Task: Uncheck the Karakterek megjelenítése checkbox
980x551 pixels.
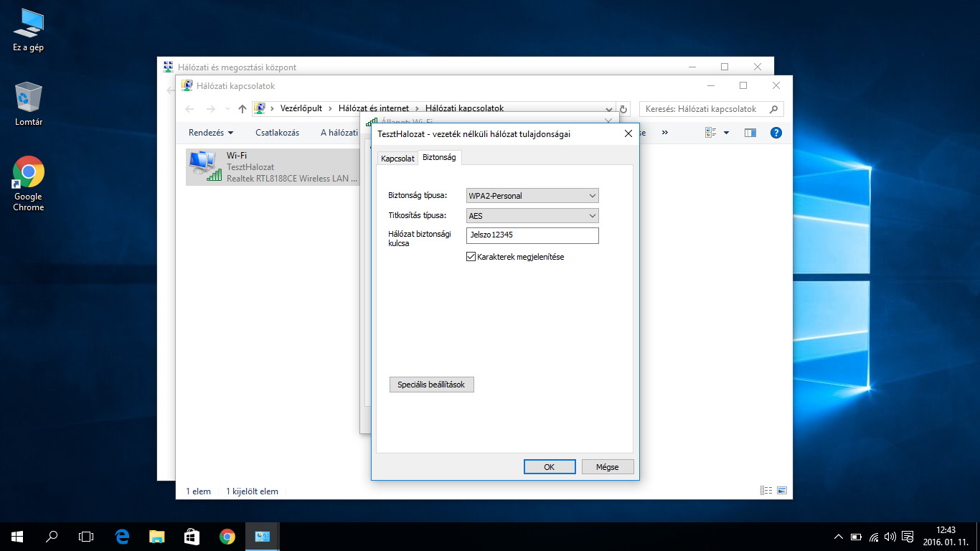Action: tap(471, 257)
